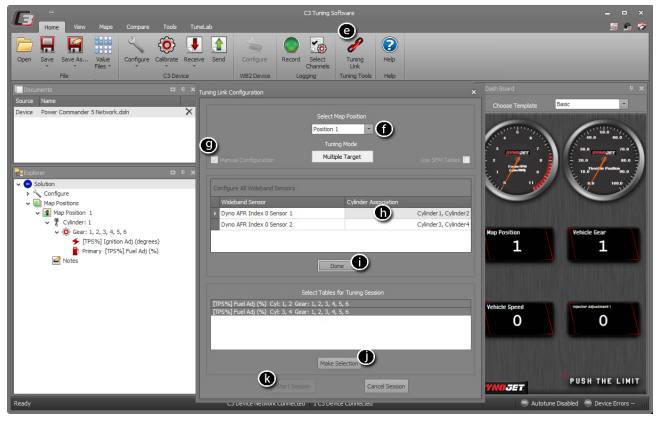Click the Done button
This screenshot has width=672, height=422.
coord(337,266)
